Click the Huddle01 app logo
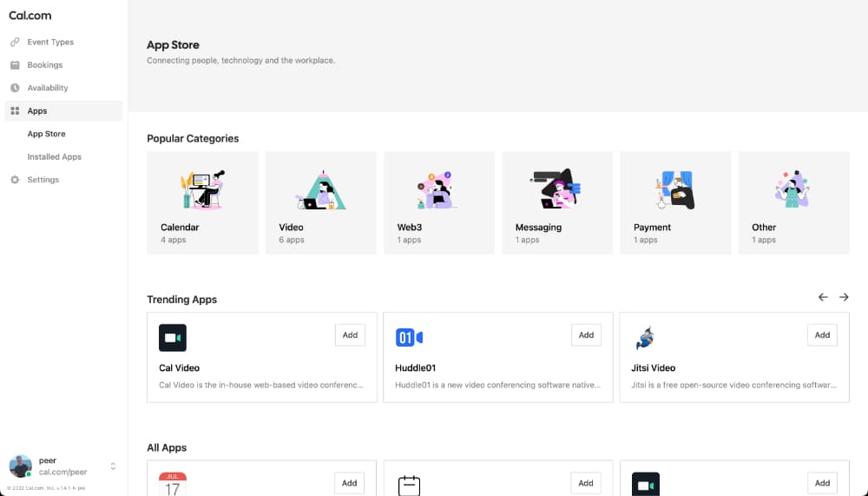868x496 pixels. tap(409, 337)
